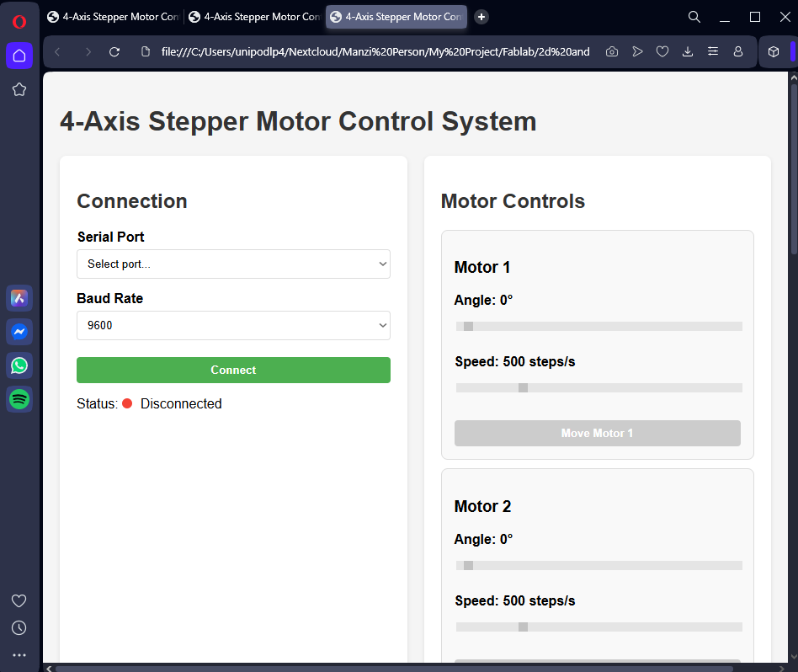This screenshot has height=672, width=798.
Task: Open sidebar setup three dots menu
Action: pyautogui.click(x=19, y=655)
